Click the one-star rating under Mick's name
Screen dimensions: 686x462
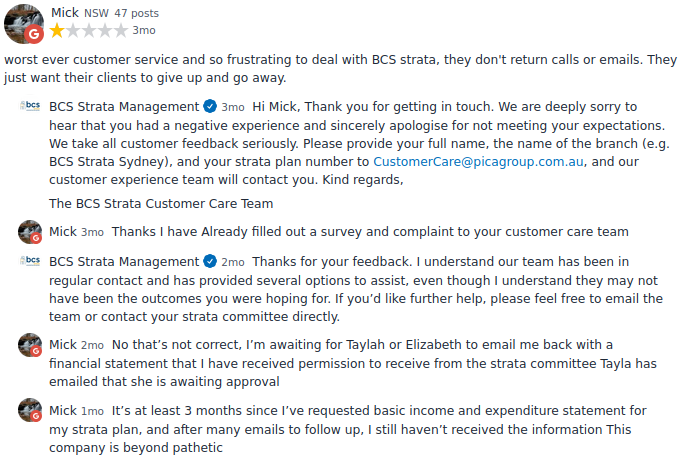(x=57, y=31)
